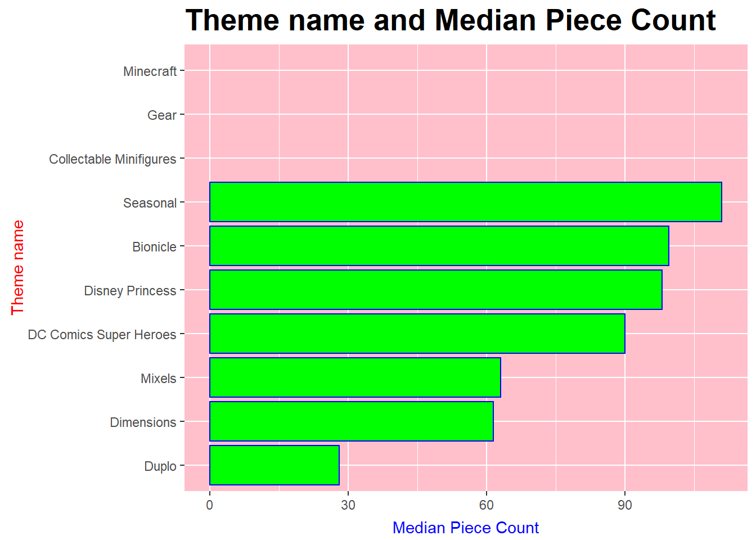Click the Minecraft axis label
Screen dimensions: 756x540
point(150,71)
